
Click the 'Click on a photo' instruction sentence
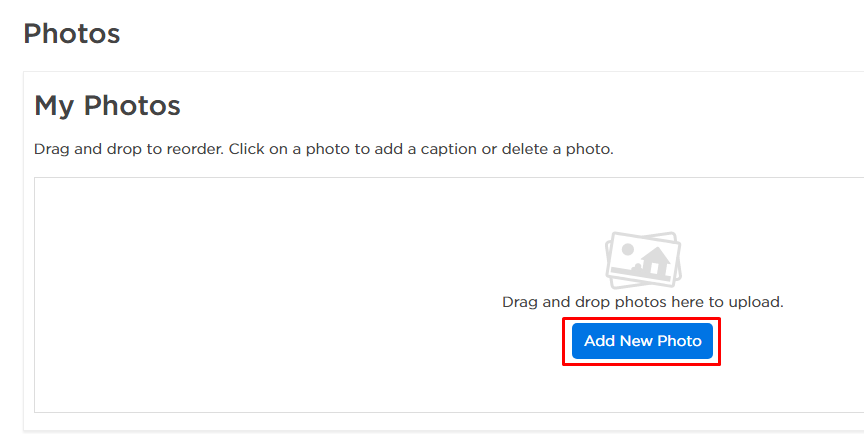tap(420, 149)
